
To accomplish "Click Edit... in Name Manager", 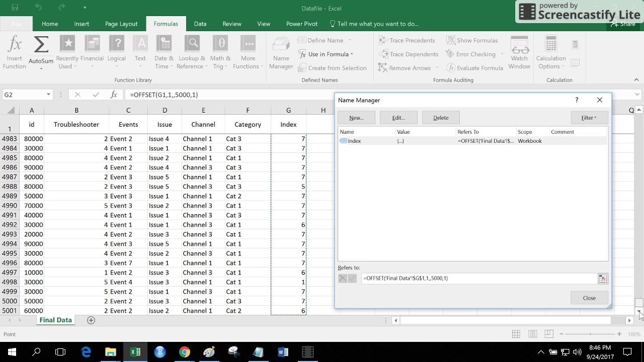I will tap(398, 118).
